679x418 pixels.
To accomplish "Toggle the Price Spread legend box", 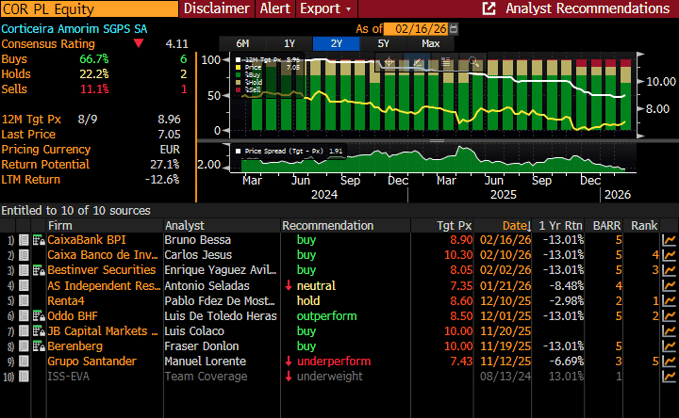I will pos(237,152).
